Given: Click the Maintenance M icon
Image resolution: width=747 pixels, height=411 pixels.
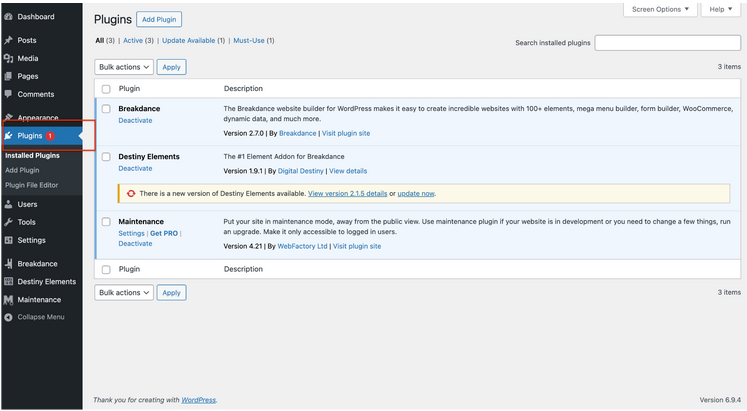Looking at the screenshot, I should click(8, 300).
